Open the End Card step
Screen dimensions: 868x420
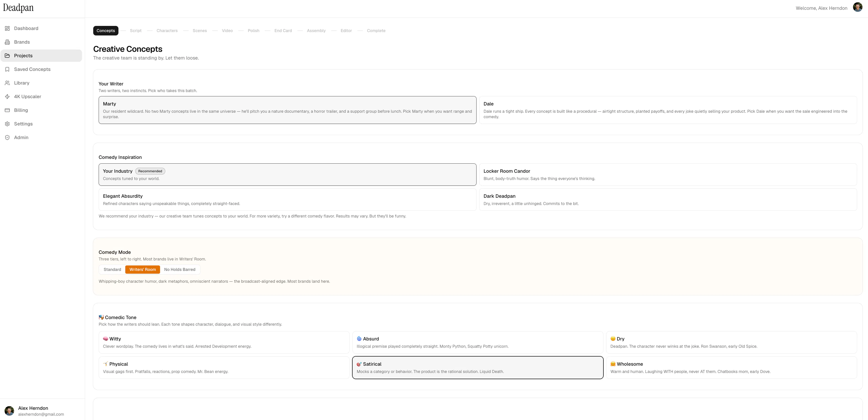point(283,31)
